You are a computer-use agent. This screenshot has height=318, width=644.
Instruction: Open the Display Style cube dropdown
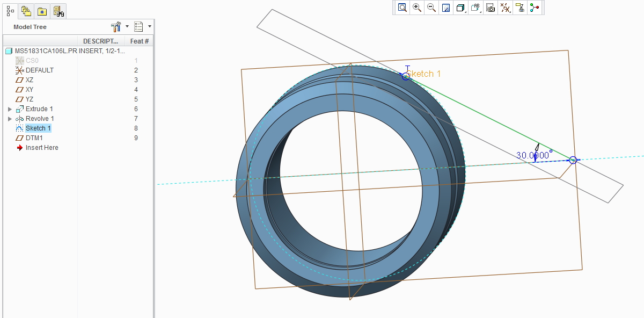460,8
